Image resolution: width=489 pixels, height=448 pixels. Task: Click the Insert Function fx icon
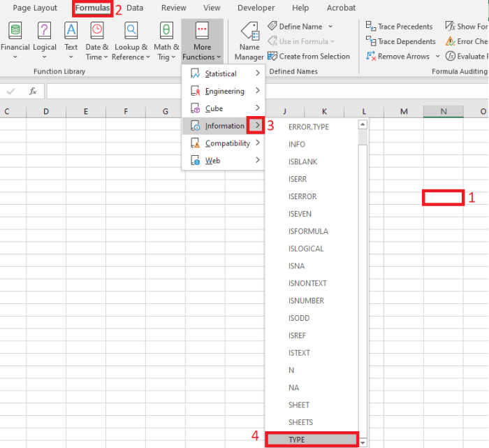click(x=33, y=91)
